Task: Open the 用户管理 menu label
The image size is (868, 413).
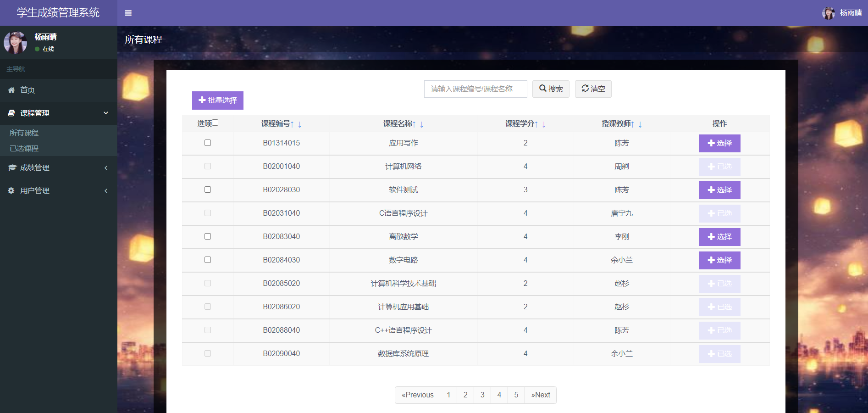Action: pos(35,190)
